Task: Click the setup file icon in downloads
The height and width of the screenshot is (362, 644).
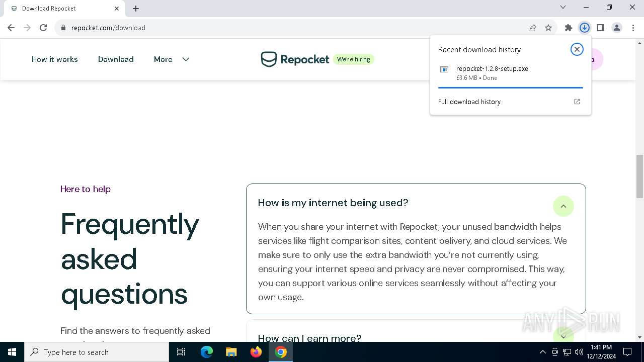Action: (x=444, y=70)
